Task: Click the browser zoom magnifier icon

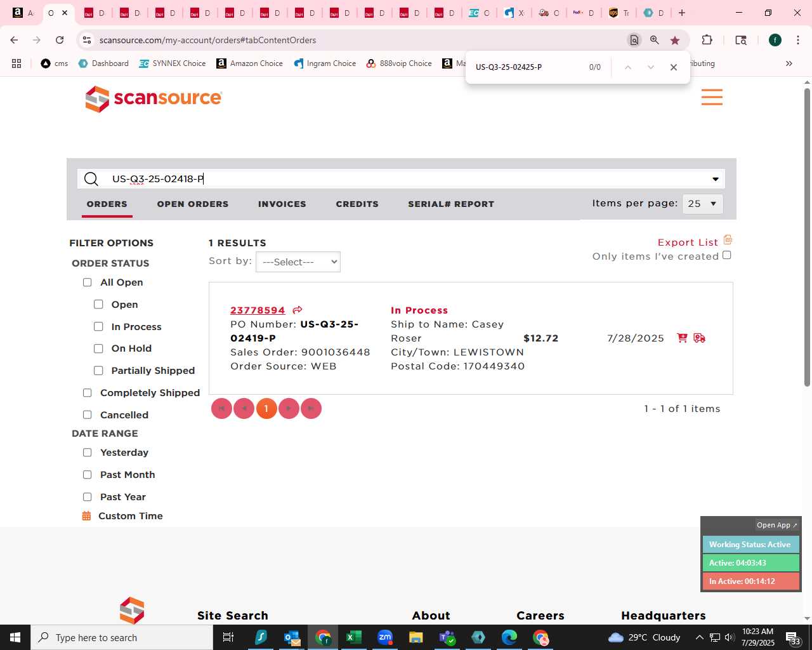Action: pos(654,40)
